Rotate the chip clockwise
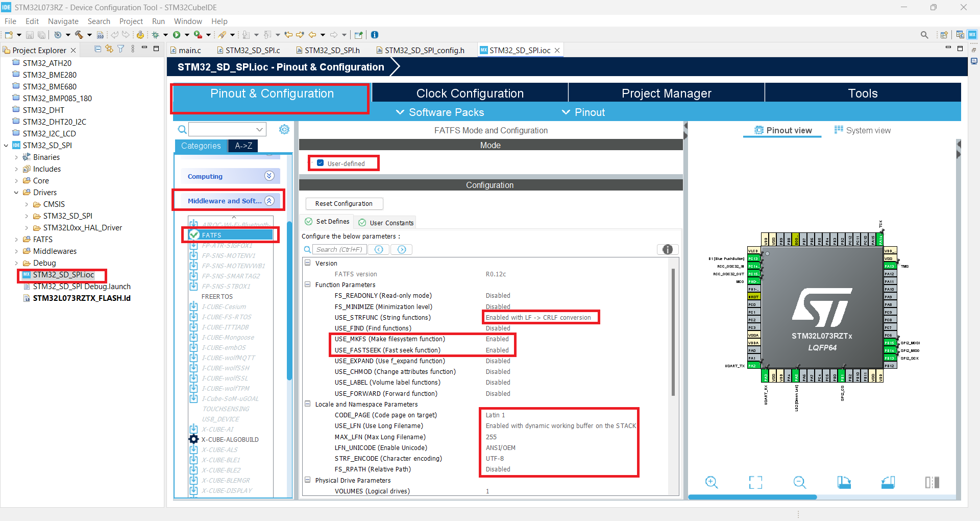 tap(844, 482)
